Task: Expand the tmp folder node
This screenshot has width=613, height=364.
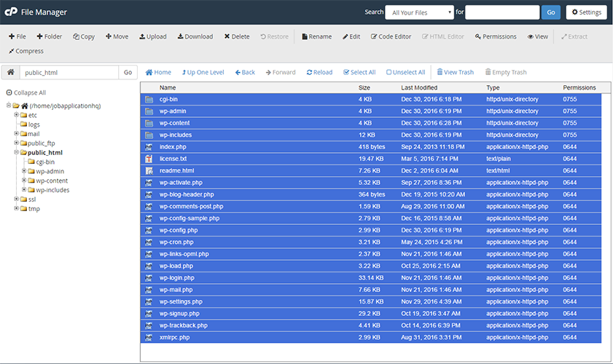Action: tap(17, 208)
